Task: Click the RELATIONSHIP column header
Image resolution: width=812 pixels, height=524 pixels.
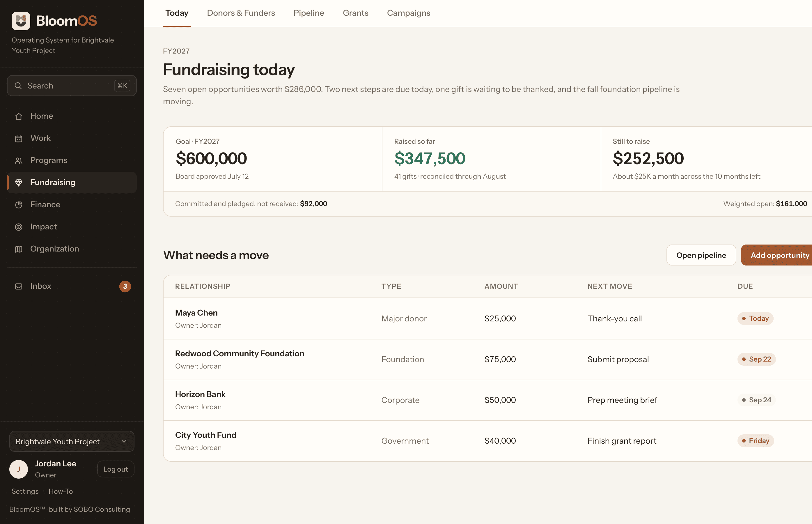Action: point(203,286)
